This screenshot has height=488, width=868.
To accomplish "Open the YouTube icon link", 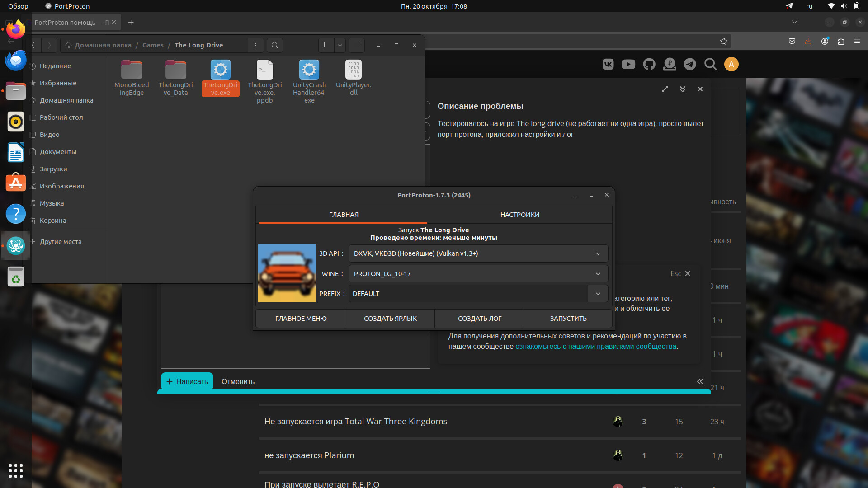I will (x=628, y=64).
